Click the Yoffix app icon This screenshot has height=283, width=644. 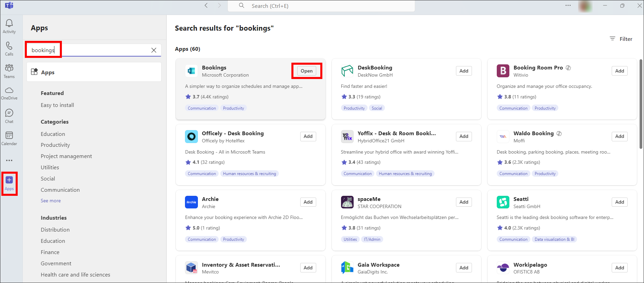pos(347,137)
